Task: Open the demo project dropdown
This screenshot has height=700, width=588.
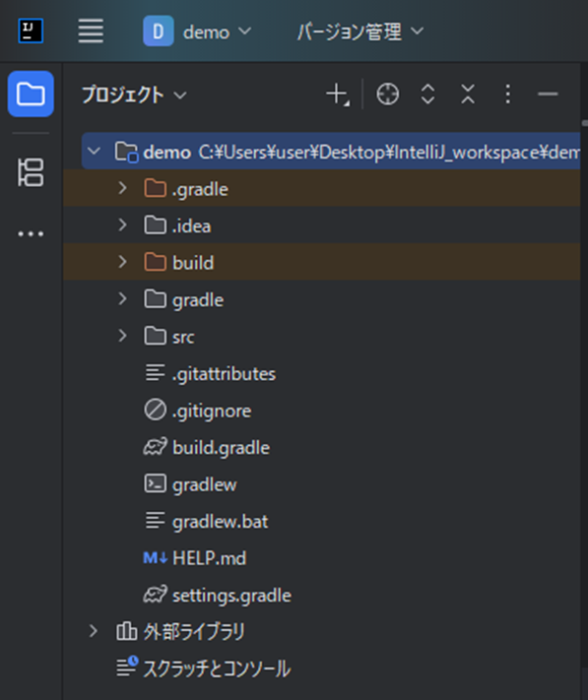Action: click(197, 32)
